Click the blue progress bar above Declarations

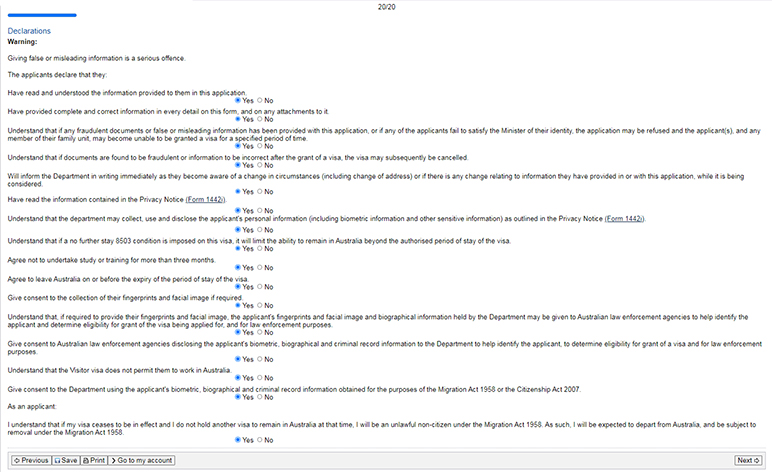click(x=42, y=15)
